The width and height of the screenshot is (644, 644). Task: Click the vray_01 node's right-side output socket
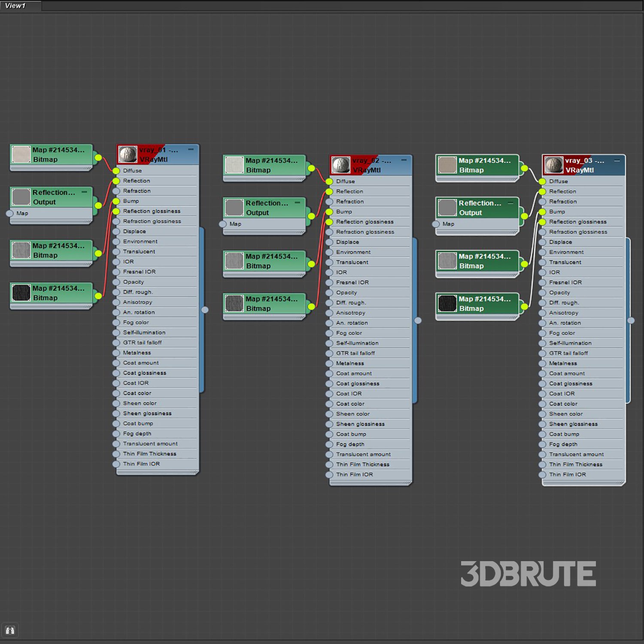point(205,310)
